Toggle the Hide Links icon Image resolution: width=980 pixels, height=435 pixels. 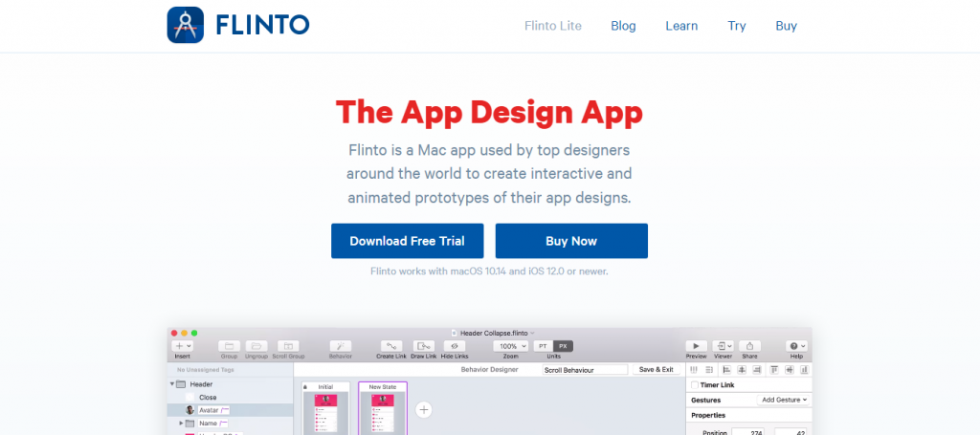click(x=455, y=346)
